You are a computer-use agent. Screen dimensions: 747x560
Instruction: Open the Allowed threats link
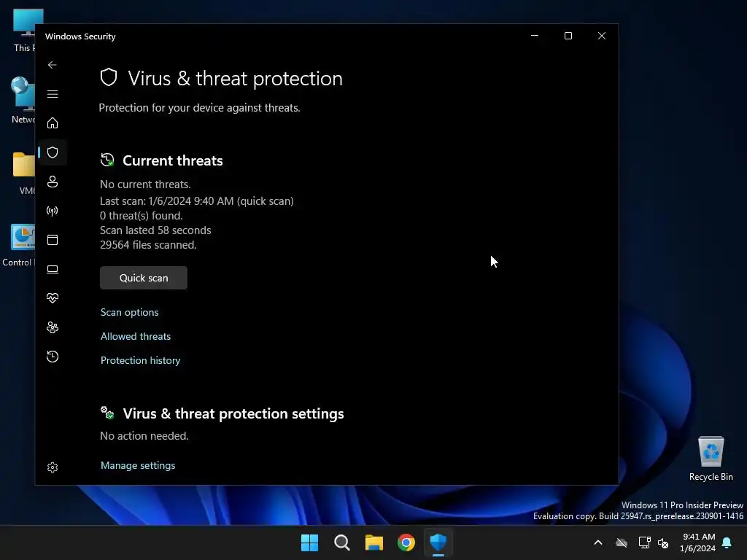click(x=136, y=336)
